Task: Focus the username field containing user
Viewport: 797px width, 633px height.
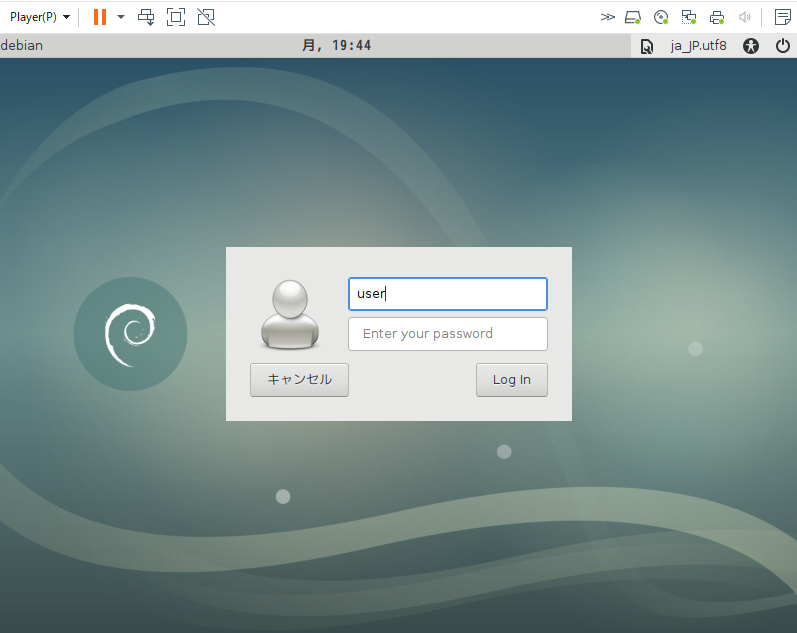Action: point(448,294)
